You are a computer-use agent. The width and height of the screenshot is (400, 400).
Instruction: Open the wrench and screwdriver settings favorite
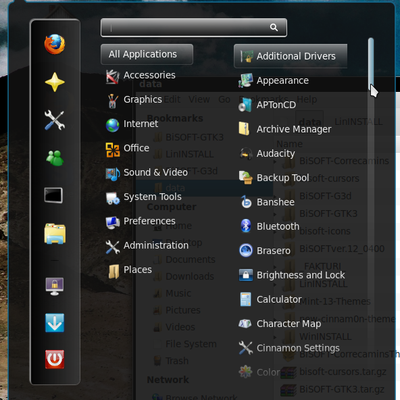click(55, 120)
